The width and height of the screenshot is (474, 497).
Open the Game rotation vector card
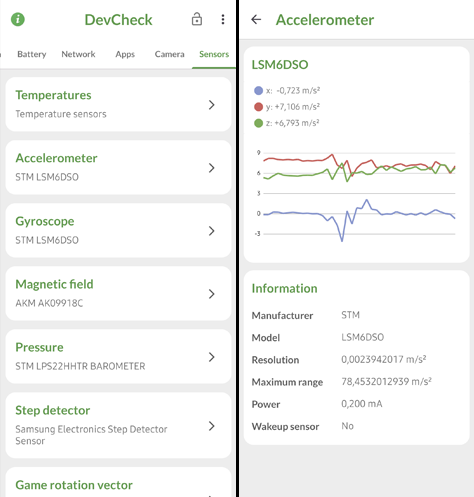[x=118, y=482]
